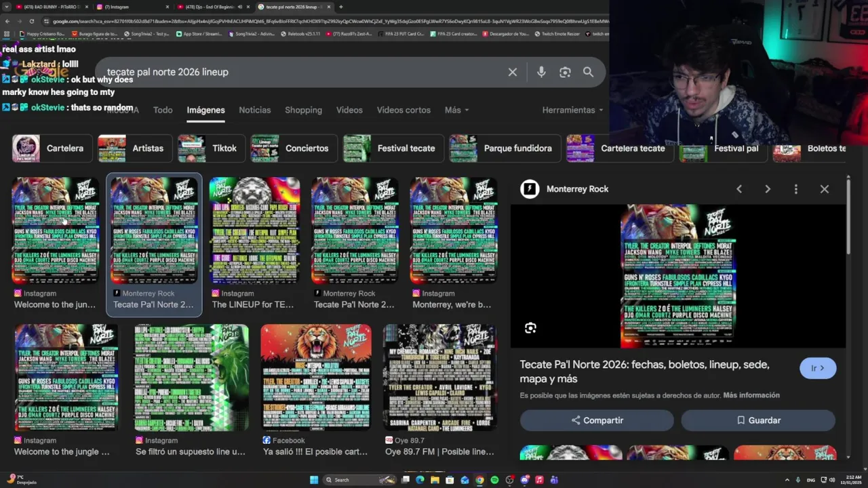
Task: Open Microsoft Store from the taskbar
Action: click(x=450, y=480)
